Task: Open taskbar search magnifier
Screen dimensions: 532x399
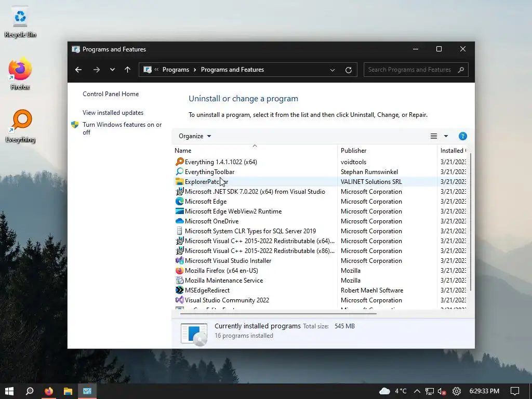Action: [x=30, y=391]
